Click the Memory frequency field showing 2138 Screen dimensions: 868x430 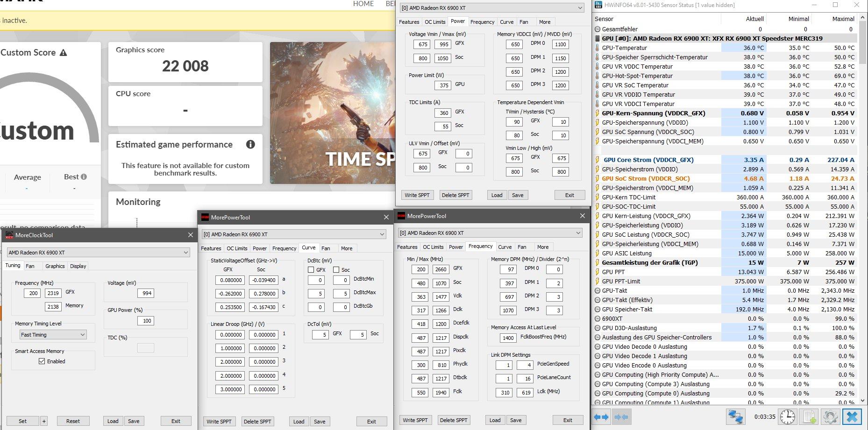(x=53, y=307)
